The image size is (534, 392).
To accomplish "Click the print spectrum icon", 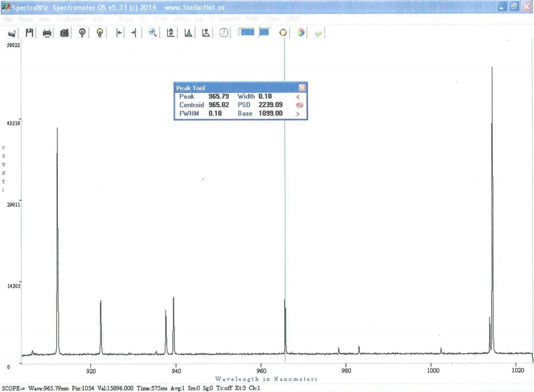I will pos(47,32).
